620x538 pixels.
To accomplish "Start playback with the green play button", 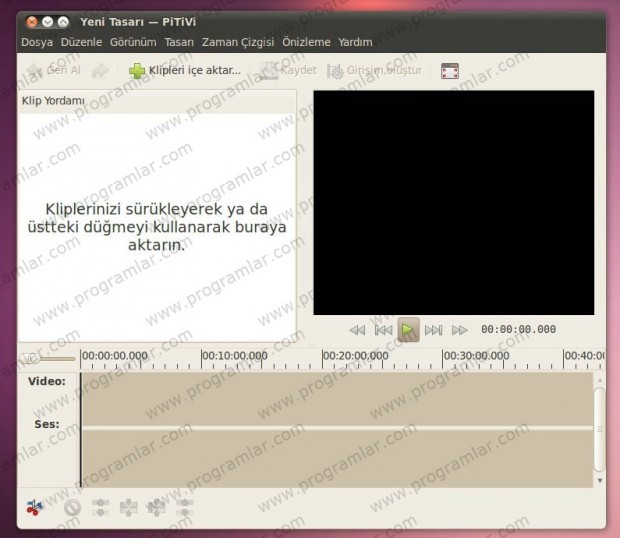I will pos(408,330).
